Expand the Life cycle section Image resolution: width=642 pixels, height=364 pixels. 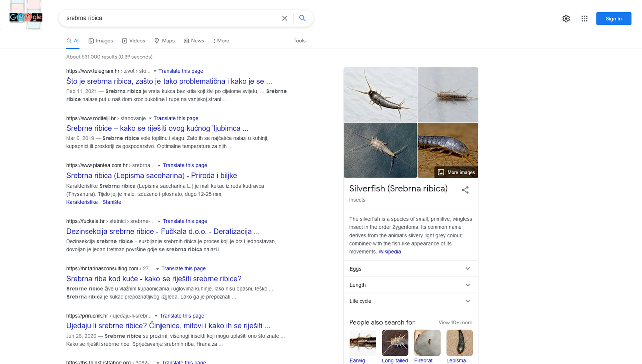410,301
